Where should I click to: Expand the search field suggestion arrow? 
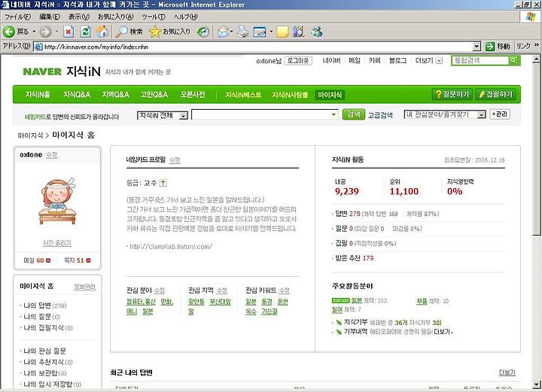coord(333,114)
